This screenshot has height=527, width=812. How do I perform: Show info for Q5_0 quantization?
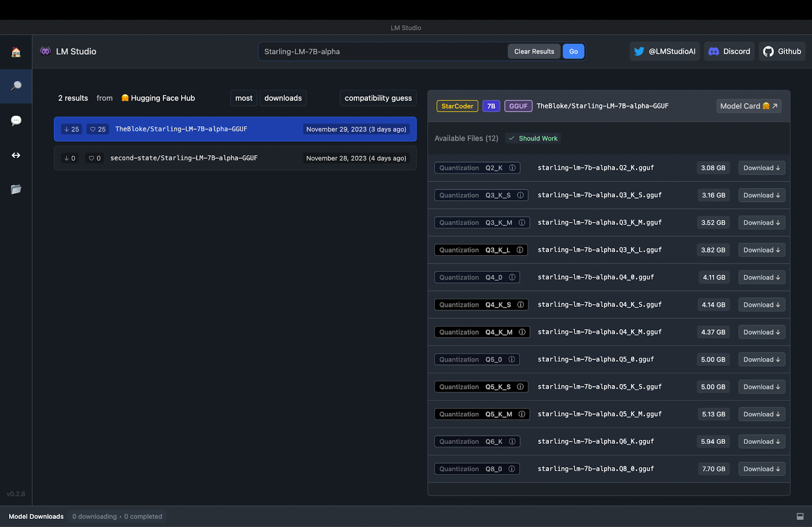512,360
